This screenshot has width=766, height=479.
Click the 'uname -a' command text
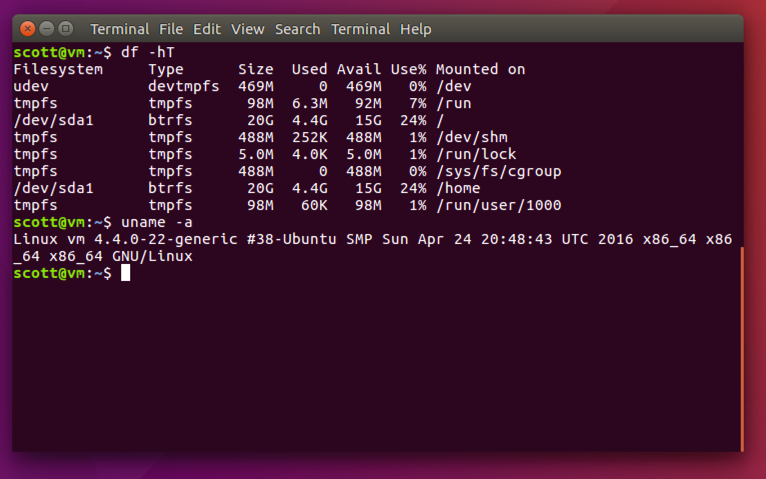point(157,222)
